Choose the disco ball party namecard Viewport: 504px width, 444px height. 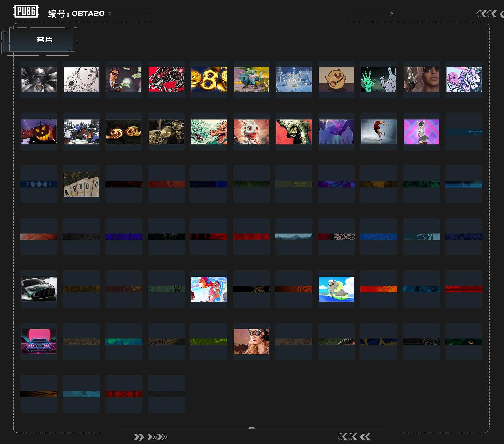point(336,132)
